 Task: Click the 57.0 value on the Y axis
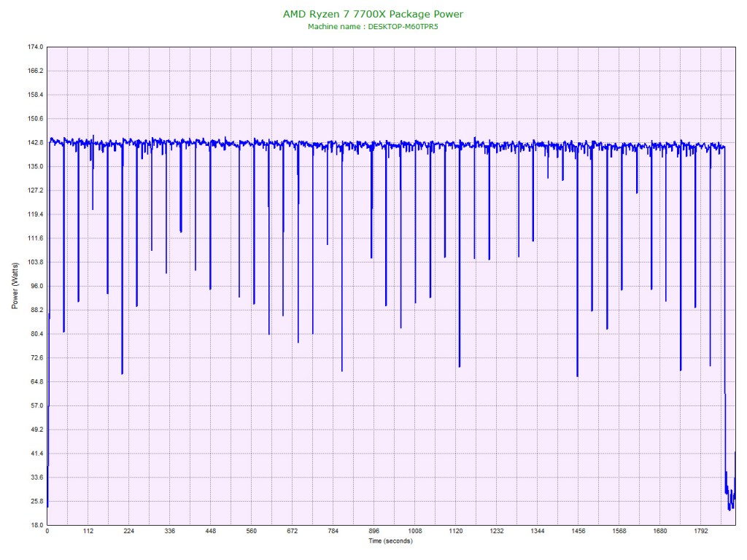pyautogui.click(x=36, y=405)
